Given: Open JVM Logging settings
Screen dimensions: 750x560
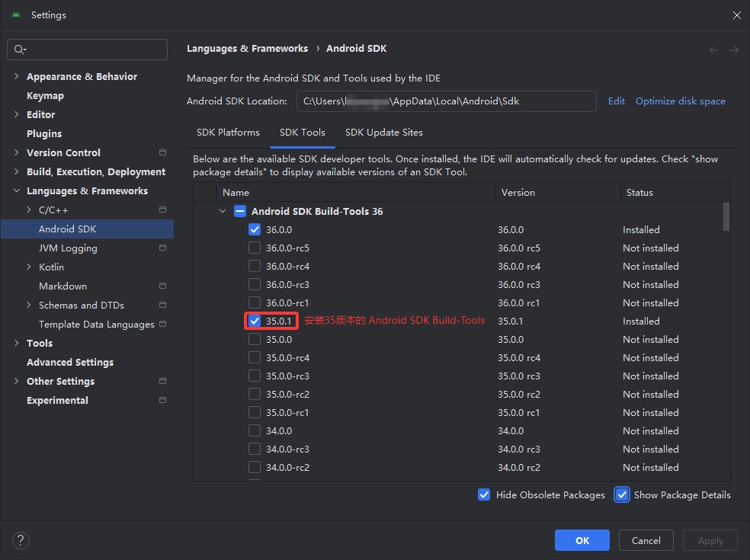Looking at the screenshot, I should [68, 248].
